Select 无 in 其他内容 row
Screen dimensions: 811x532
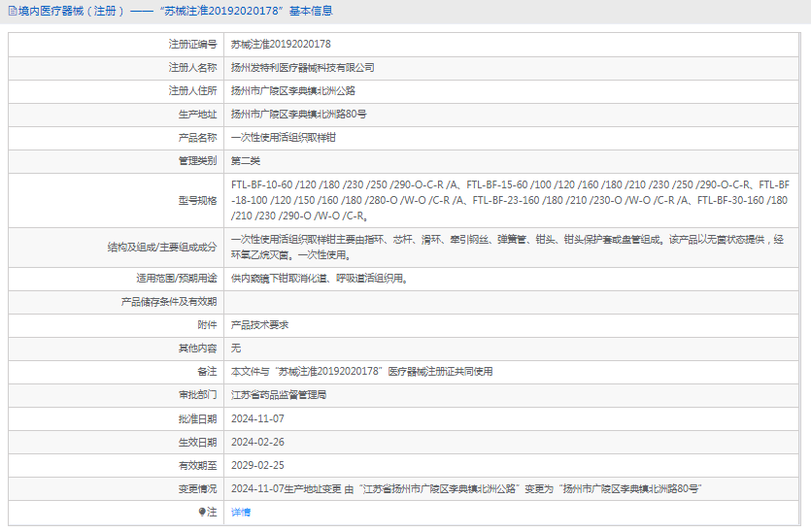pos(236,349)
